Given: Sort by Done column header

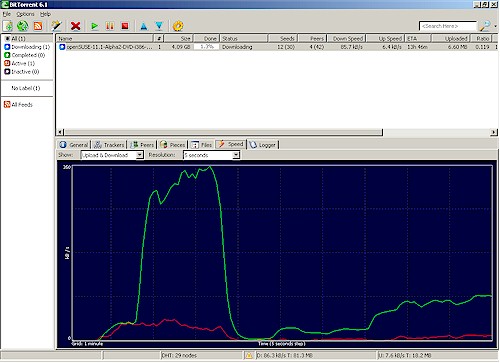Looking at the screenshot, I should (x=206, y=38).
